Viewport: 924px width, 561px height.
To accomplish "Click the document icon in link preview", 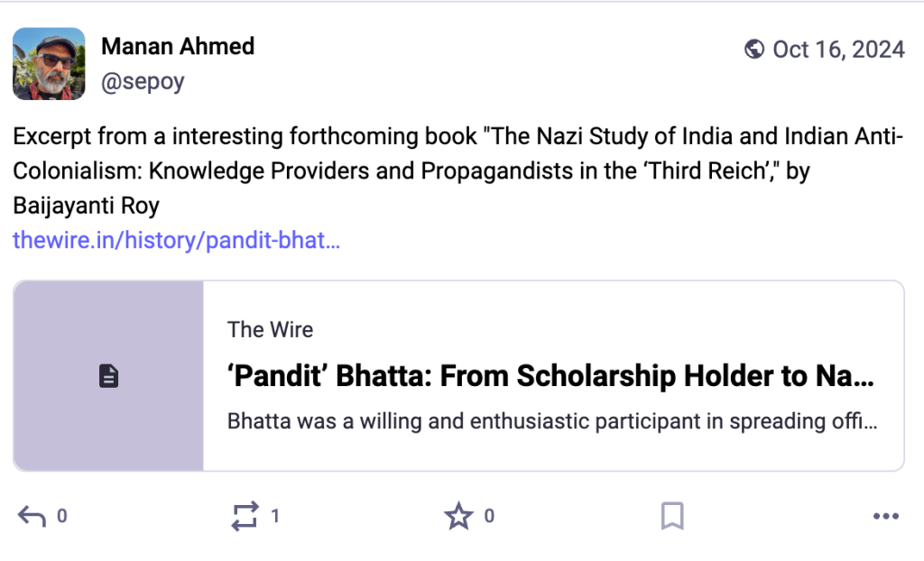I will (108, 376).
